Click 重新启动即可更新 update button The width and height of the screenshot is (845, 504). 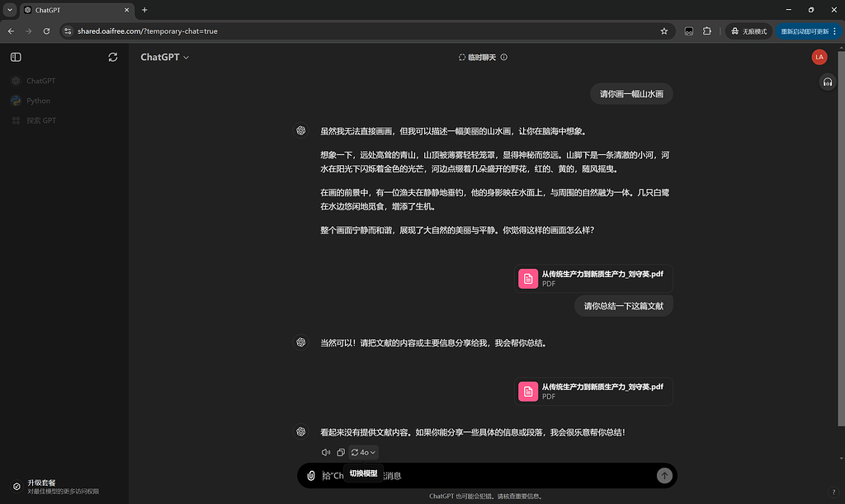pyautogui.click(x=809, y=31)
